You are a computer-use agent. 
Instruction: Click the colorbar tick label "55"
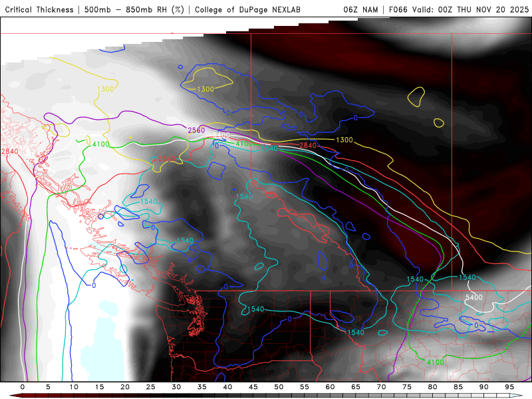click(x=305, y=387)
